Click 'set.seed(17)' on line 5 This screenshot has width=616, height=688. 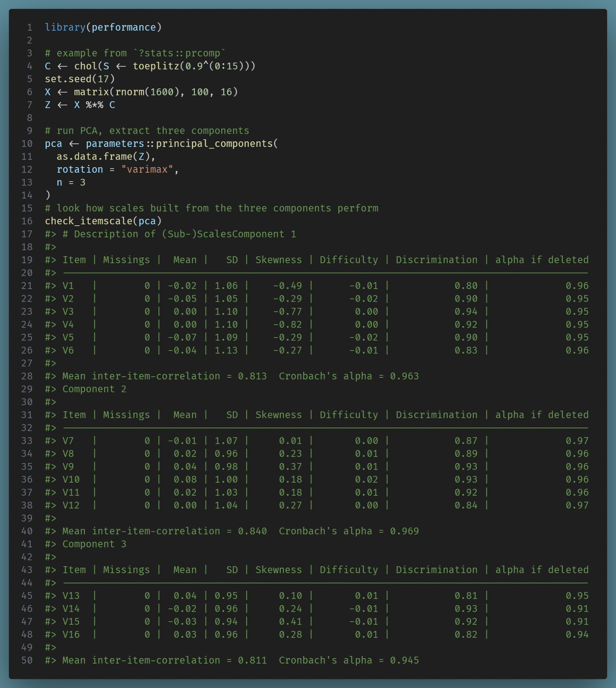coord(80,79)
